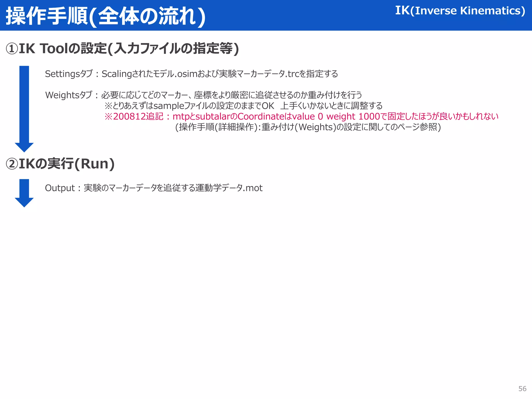The height and width of the screenshot is (399, 532).
Task: Click the Output line about 運動学データ.mot
Action: [154, 188]
